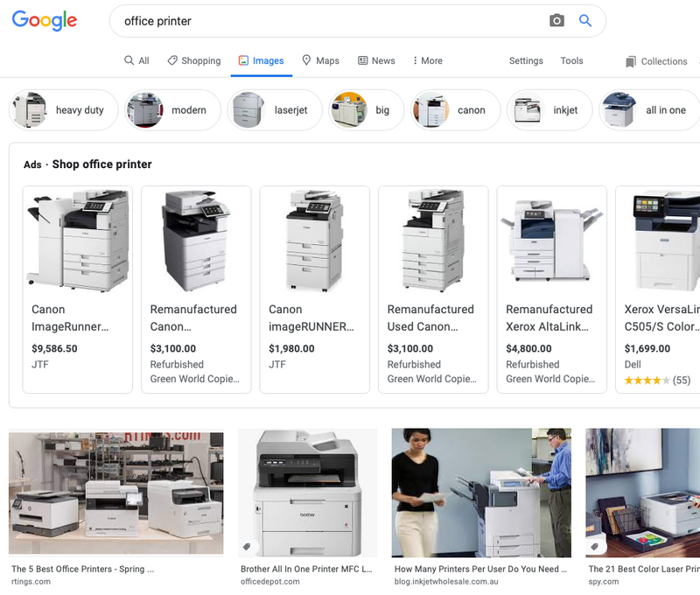The height and width of the screenshot is (595, 700).
Task: Select the All results tab
Action: click(136, 60)
